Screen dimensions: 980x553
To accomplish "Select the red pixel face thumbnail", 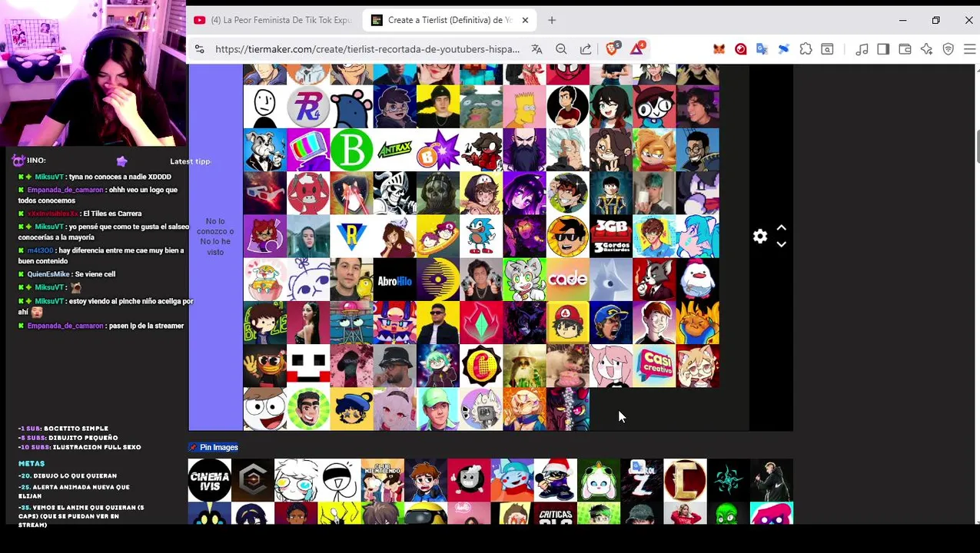I will pos(308,366).
